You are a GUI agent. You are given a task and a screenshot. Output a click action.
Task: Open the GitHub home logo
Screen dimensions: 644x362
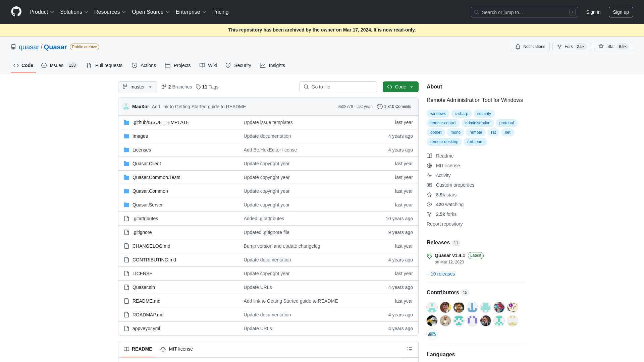(16, 12)
